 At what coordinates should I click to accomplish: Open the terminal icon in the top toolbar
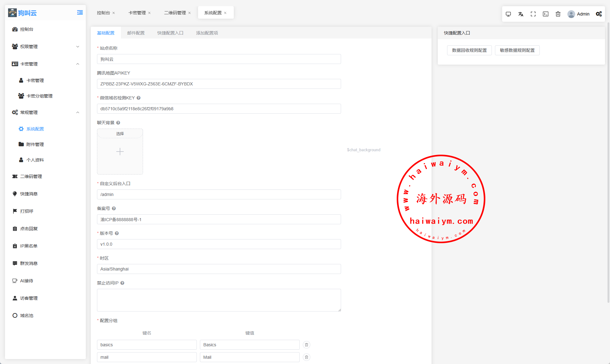coord(546,14)
